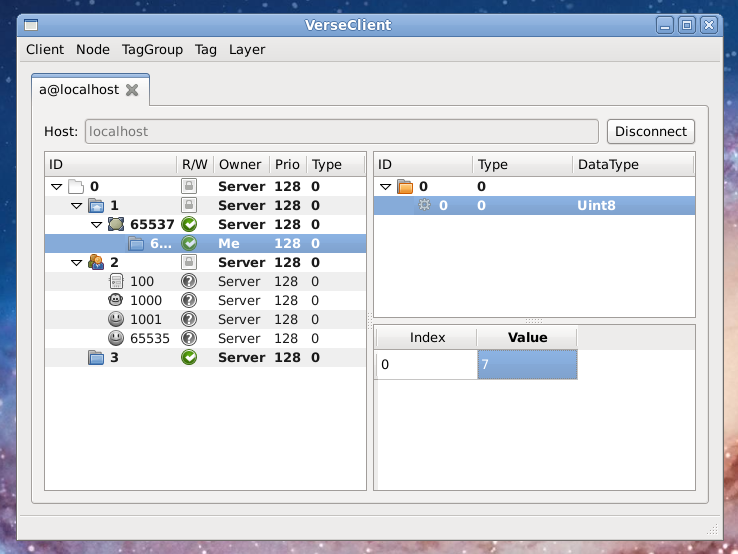738x554 pixels.
Task: Open the TagGroup menu
Action: [152, 49]
